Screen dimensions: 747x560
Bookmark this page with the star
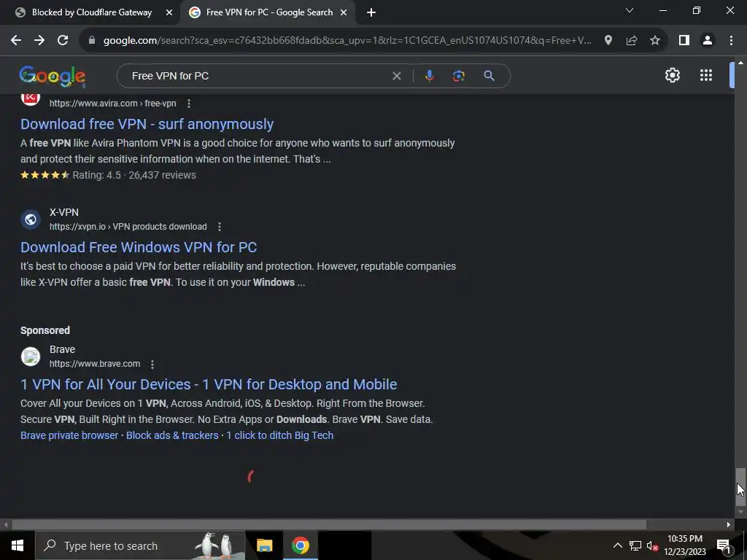click(x=655, y=41)
